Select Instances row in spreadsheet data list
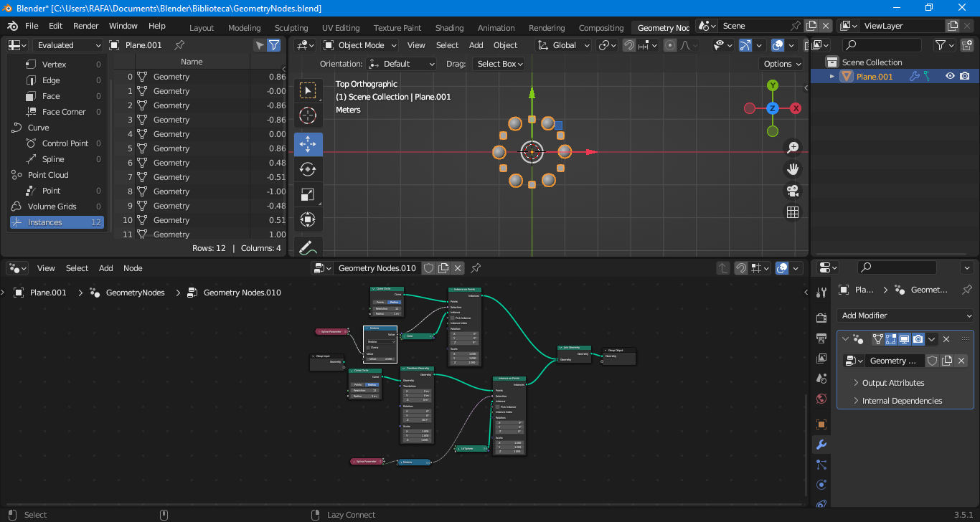Viewport: 980px width, 522px height. (57, 222)
